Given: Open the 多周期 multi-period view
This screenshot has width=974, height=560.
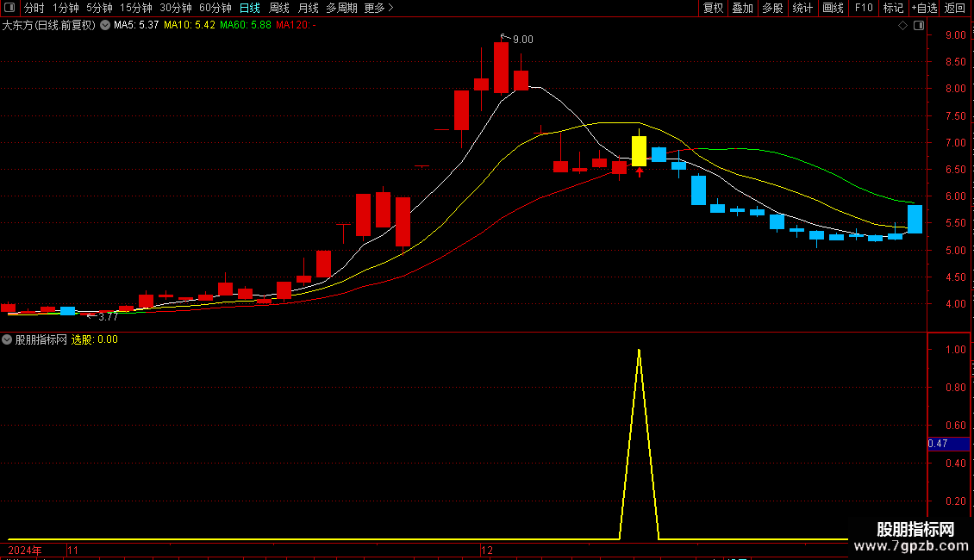Looking at the screenshot, I should [341, 8].
